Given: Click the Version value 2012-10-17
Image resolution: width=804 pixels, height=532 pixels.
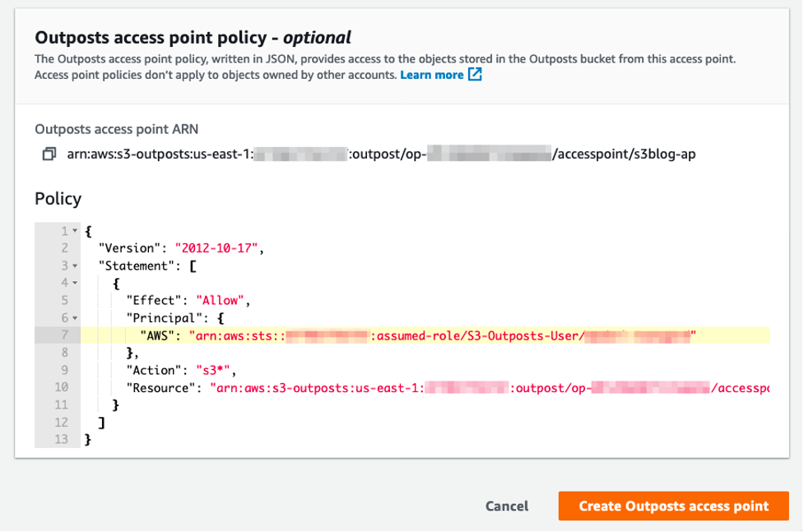Looking at the screenshot, I should click(216, 247).
